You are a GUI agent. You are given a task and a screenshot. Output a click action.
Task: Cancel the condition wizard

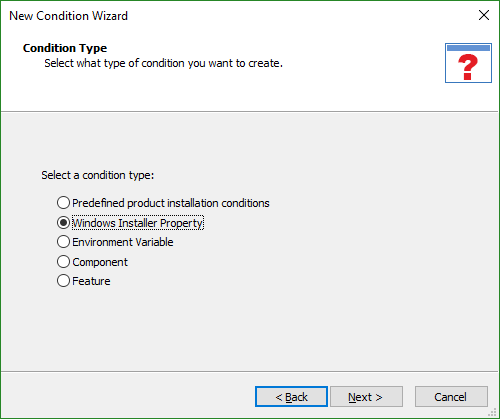coord(451,397)
